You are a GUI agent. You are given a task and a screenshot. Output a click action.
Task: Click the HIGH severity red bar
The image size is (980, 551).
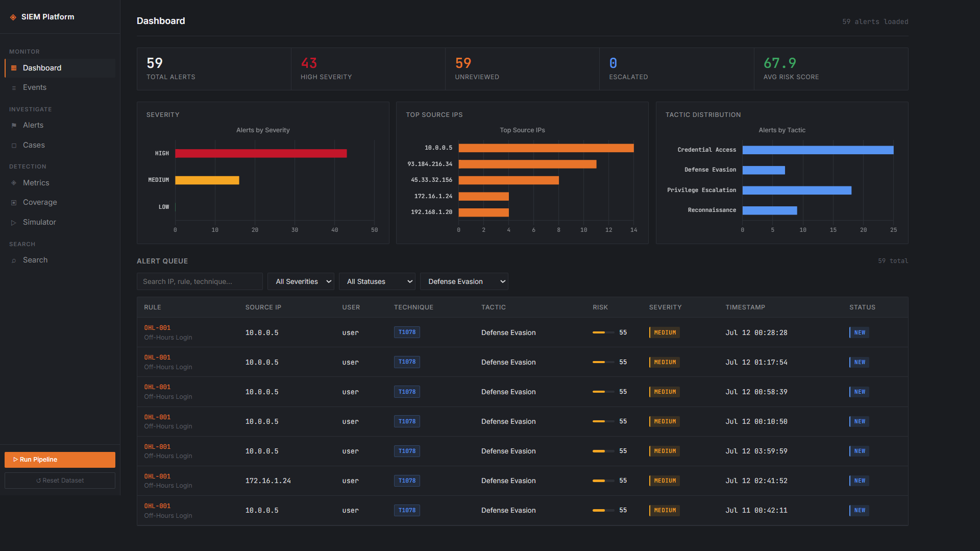point(261,153)
